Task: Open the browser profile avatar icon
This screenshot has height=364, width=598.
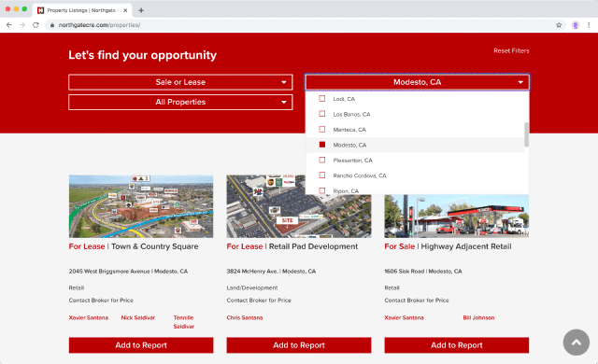Action: pyautogui.click(x=576, y=25)
